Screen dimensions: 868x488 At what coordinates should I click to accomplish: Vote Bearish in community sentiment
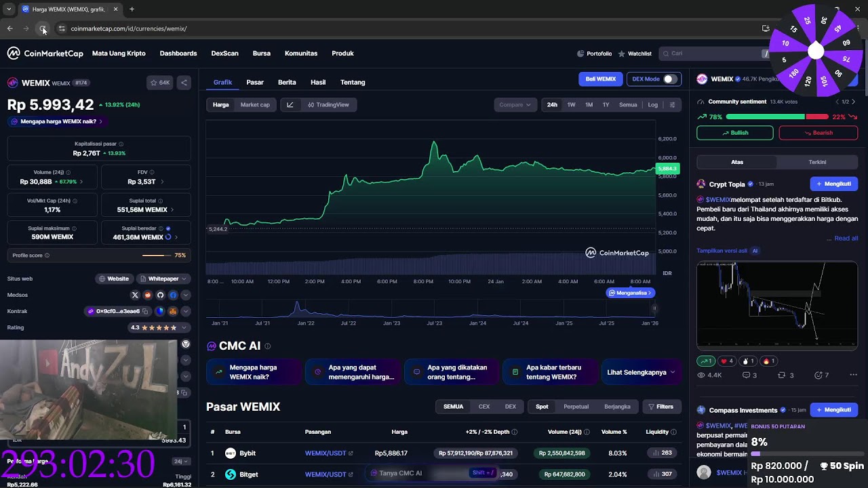818,133
